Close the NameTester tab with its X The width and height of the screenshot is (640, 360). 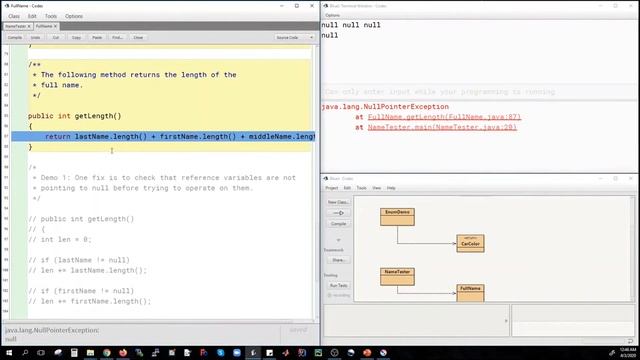tap(29, 26)
